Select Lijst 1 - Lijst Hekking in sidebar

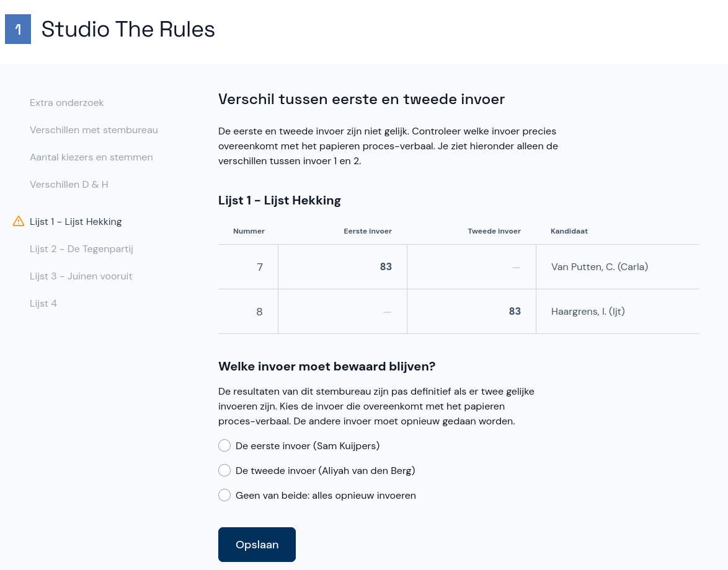click(76, 222)
